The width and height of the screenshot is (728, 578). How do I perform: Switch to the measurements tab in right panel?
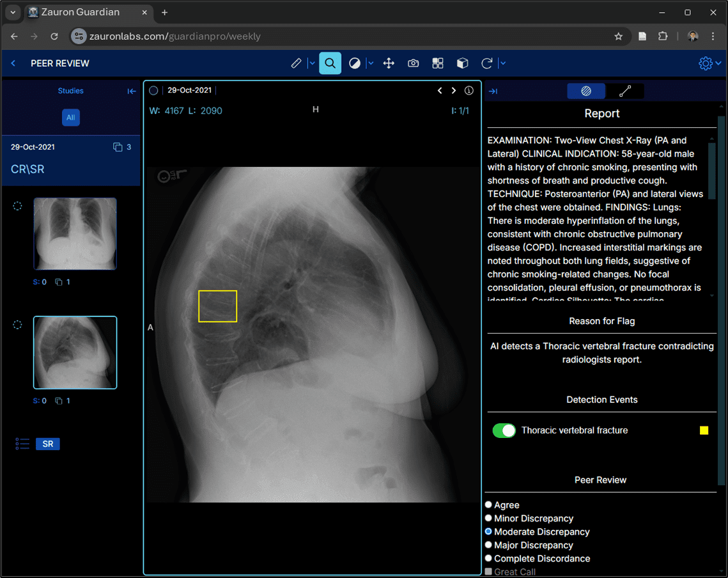click(624, 91)
